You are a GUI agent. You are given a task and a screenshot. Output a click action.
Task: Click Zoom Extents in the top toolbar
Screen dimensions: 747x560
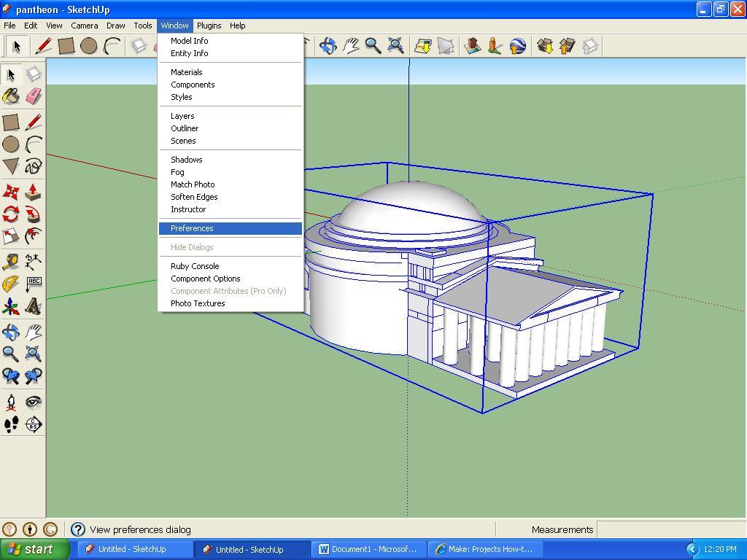pos(396,46)
